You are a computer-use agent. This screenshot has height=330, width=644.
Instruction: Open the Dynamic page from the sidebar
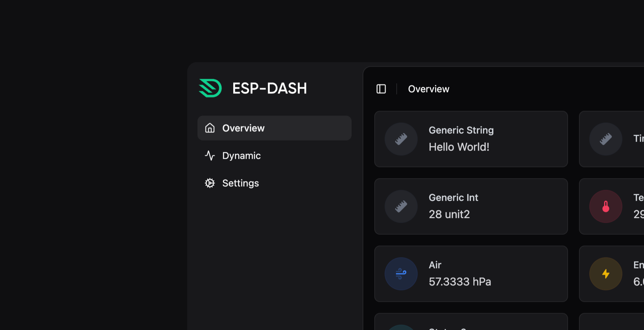[241, 156]
